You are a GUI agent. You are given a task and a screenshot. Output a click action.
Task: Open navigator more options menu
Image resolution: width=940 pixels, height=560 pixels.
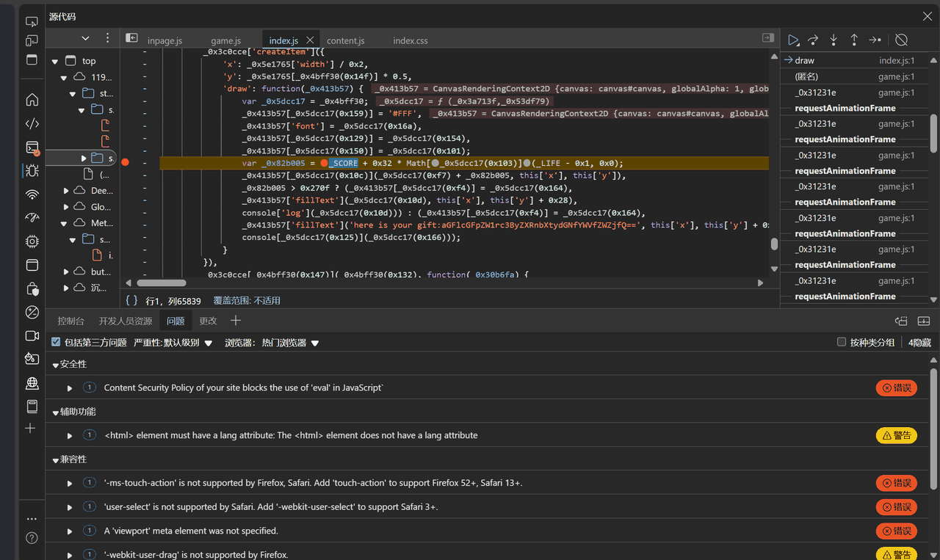(x=108, y=38)
